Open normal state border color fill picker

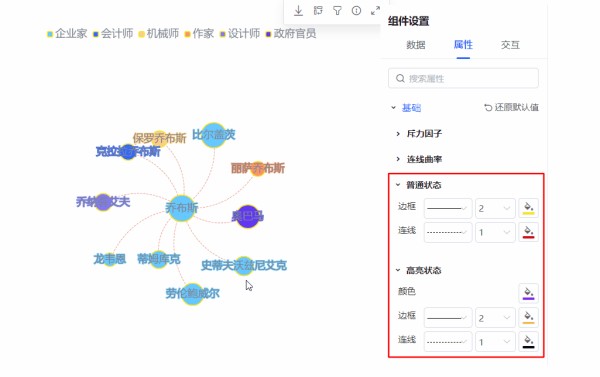[528, 208]
